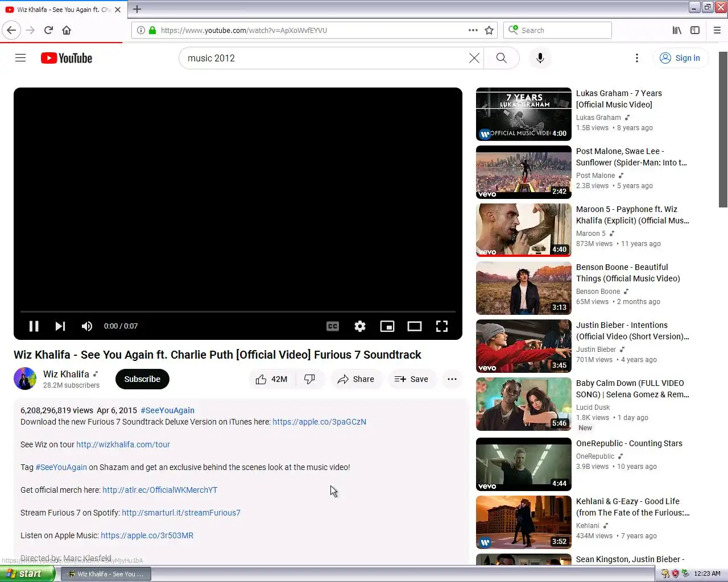This screenshot has height=582, width=728.
Task: Toggle closed captions in player
Action: (333, 326)
